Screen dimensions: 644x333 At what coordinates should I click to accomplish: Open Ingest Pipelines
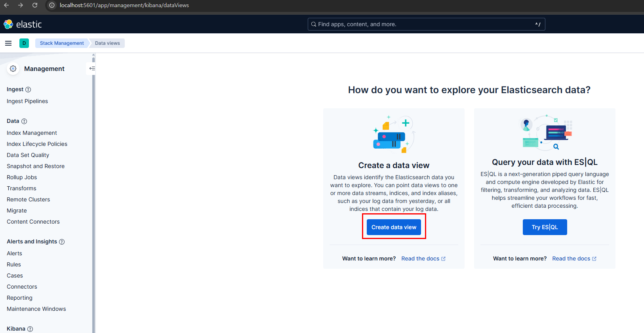pyautogui.click(x=27, y=101)
